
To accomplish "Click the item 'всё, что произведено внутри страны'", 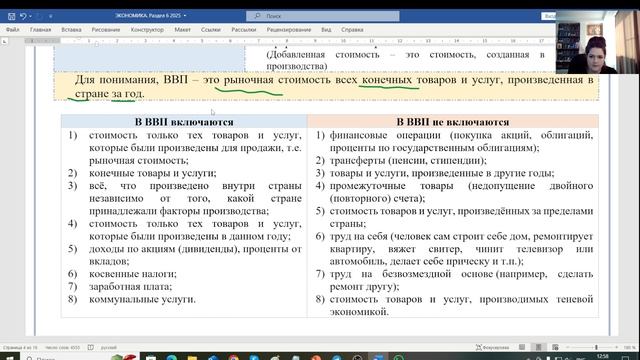I will tap(195, 198).
